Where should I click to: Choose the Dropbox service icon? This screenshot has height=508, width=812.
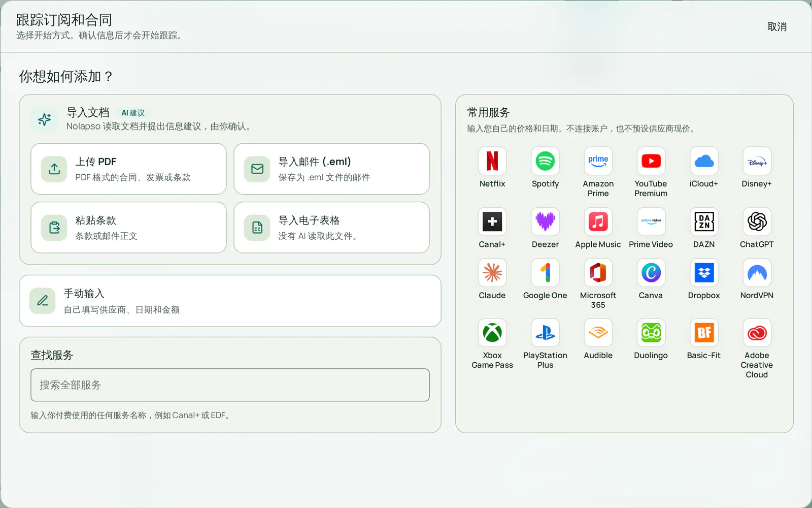[x=704, y=273]
